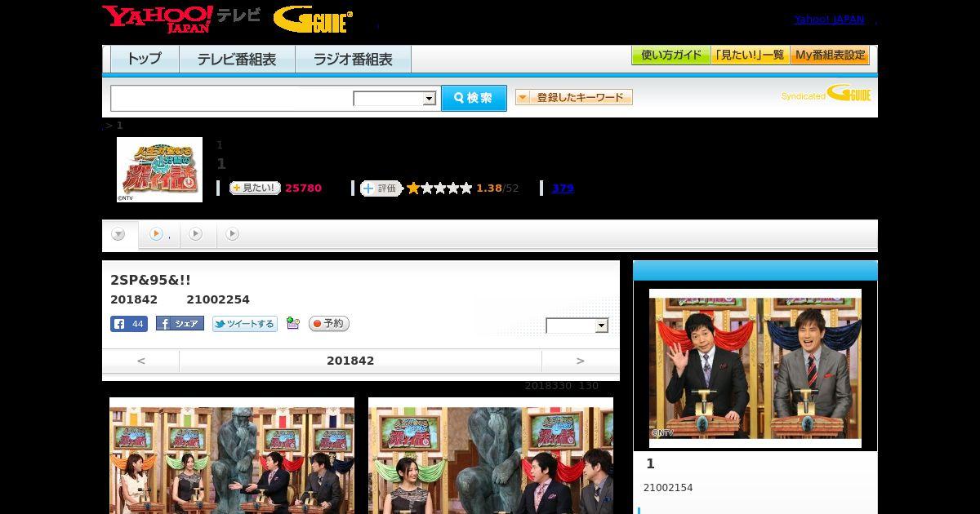Click the 検索 search button

pyautogui.click(x=474, y=98)
